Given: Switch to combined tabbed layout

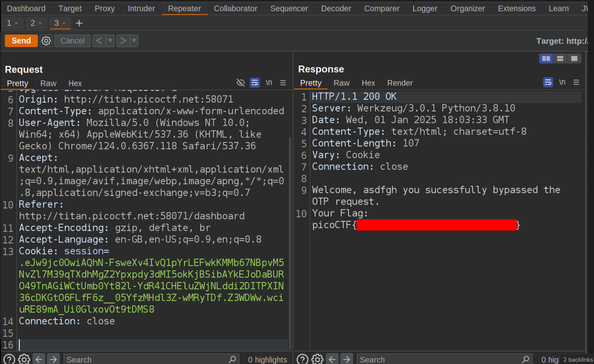Looking at the screenshot, I should [x=574, y=59].
